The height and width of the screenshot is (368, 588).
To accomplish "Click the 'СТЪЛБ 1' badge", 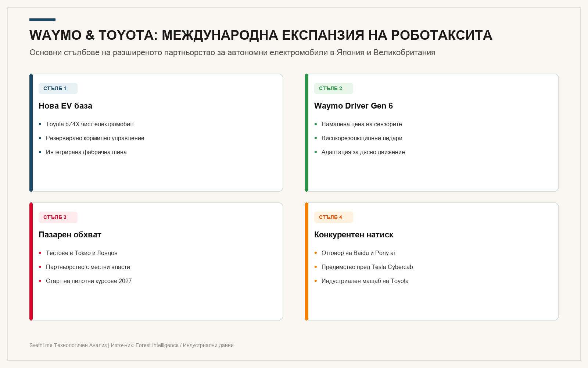I will (x=58, y=88).
